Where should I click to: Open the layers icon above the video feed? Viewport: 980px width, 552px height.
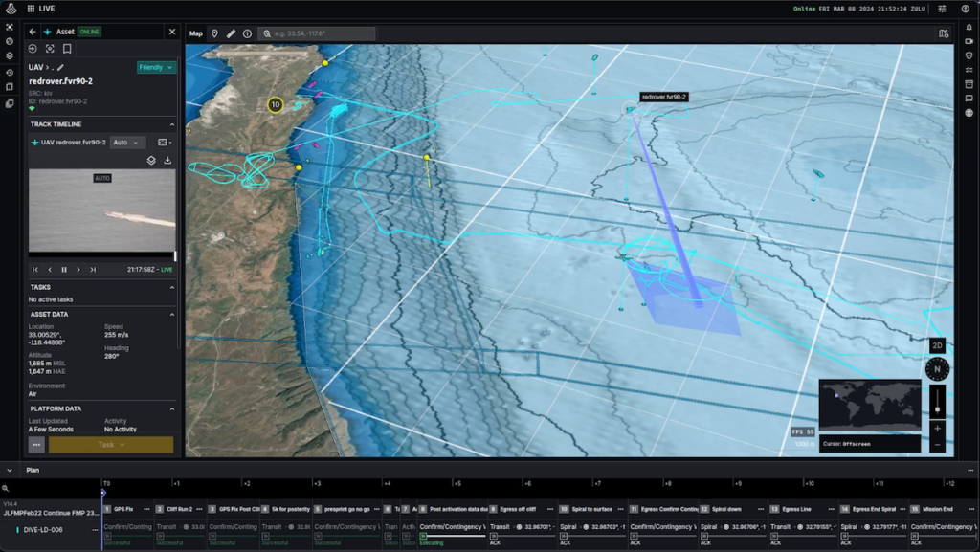click(x=151, y=161)
